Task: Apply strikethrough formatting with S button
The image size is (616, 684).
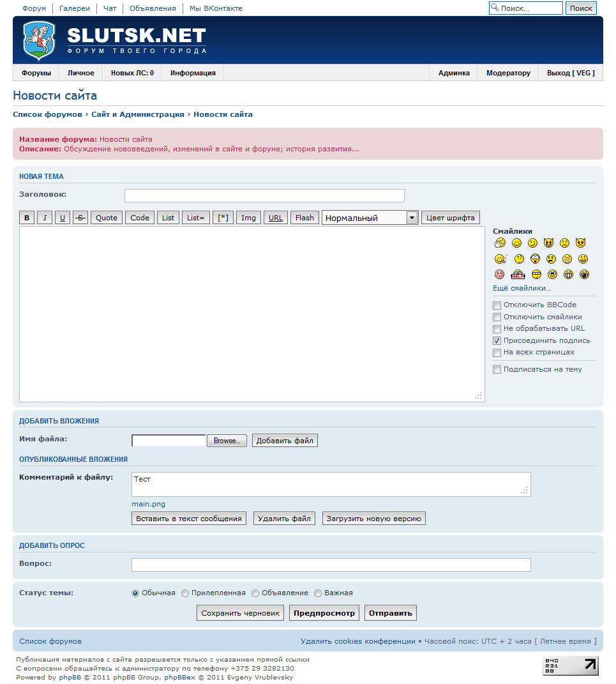Action: point(80,218)
